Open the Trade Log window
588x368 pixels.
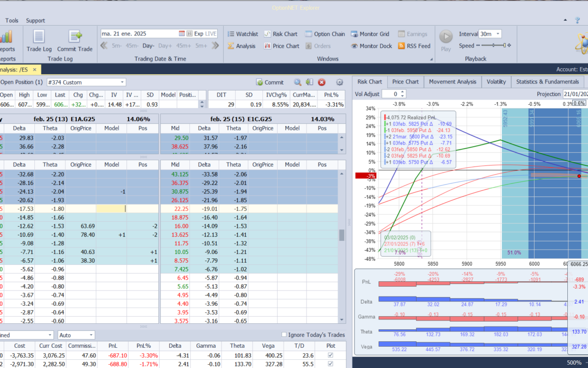coord(39,41)
